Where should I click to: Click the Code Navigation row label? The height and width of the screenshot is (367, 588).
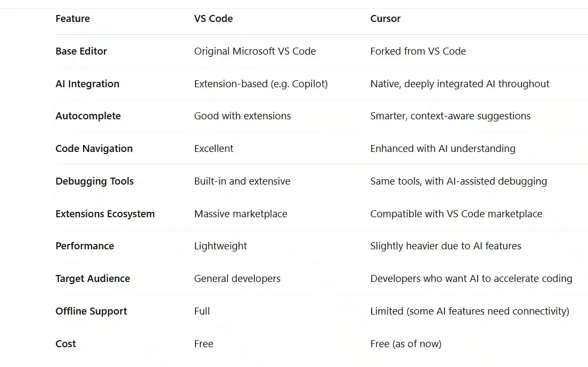[94, 149]
